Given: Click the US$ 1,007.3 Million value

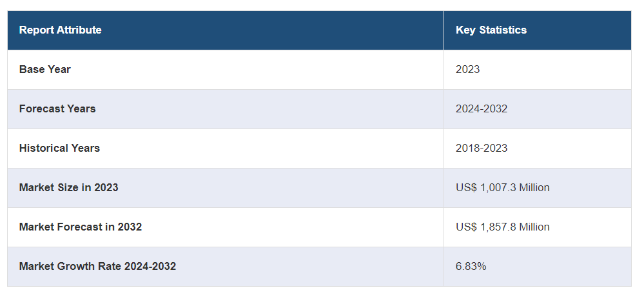Looking at the screenshot, I should [x=502, y=187].
